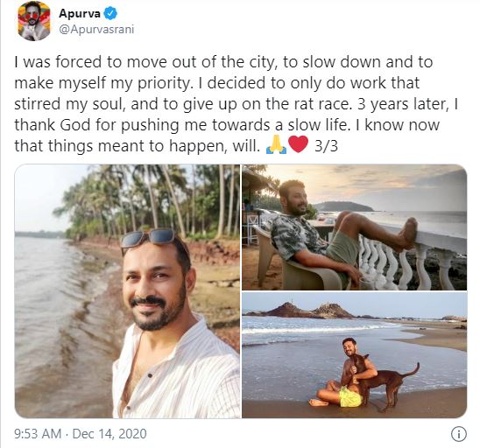The height and width of the screenshot is (448, 480).
Task: Open the photo with the brown dog
Action: click(355, 355)
